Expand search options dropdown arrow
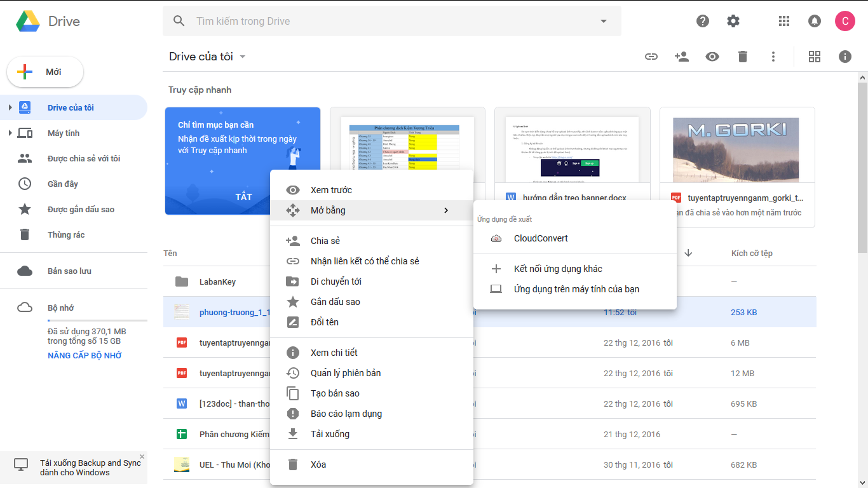Viewport: 868px width, 488px height. coord(603,21)
